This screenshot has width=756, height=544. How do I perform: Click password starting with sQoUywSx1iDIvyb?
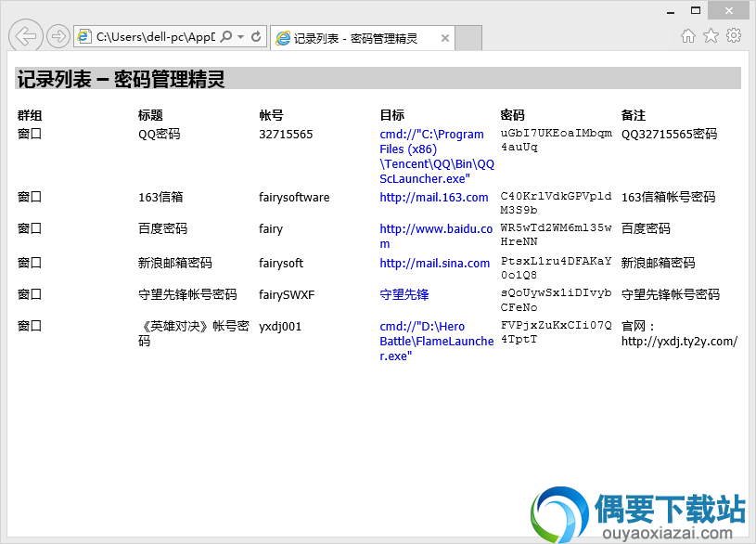tap(557, 300)
